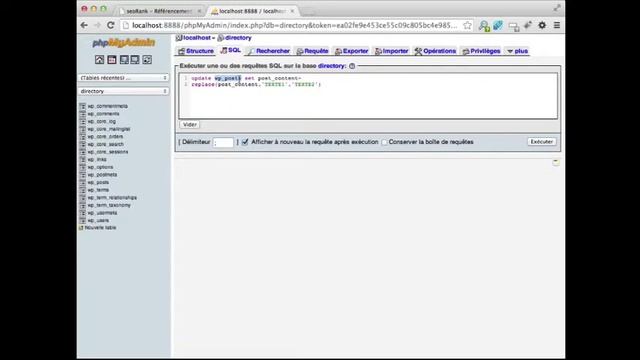Open the wp_usermeta table
The height and width of the screenshot is (360, 640).
(x=102, y=213)
